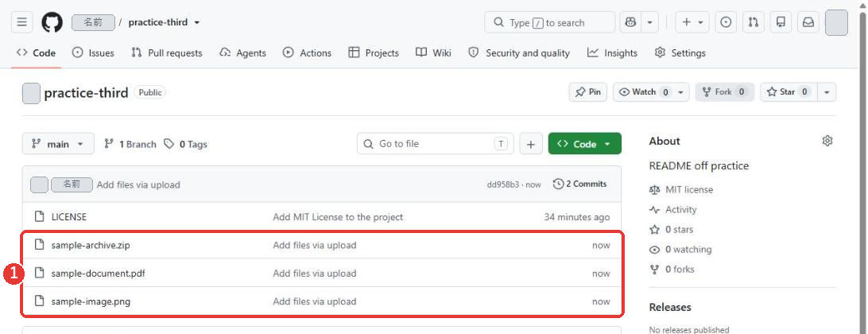Open the Releases section heading
868x334 pixels.
[670, 308]
